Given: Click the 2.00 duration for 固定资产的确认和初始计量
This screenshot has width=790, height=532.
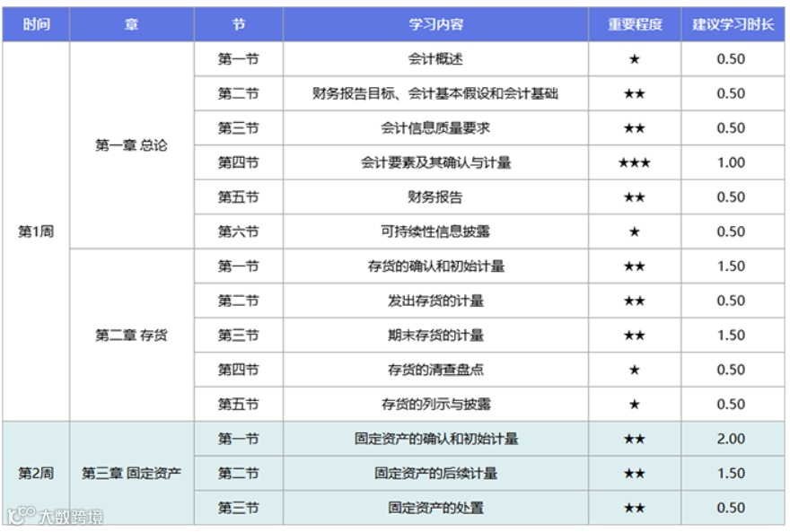Looking at the screenshot, I should [731, 439].
